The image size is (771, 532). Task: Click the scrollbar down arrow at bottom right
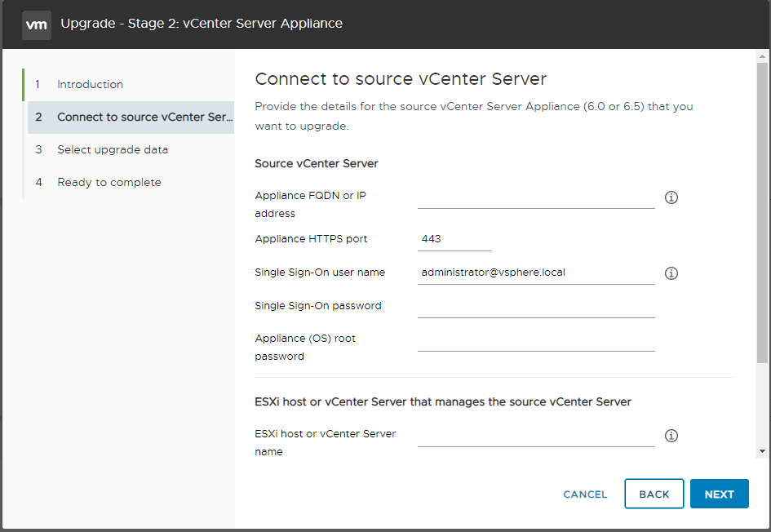click(x=764, y=450)
